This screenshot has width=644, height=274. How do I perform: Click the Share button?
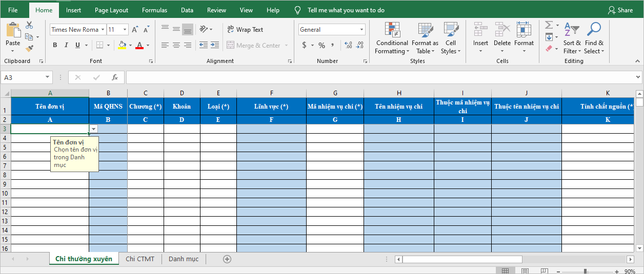620,10
